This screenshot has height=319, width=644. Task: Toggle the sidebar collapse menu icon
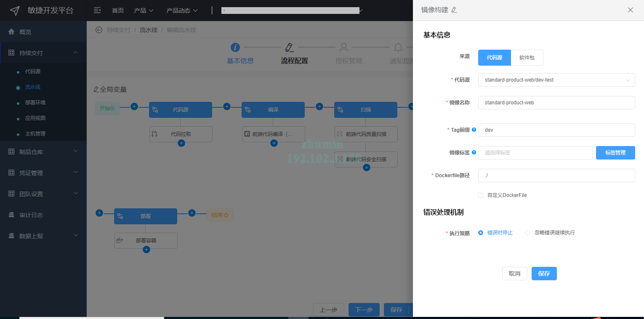97,10
